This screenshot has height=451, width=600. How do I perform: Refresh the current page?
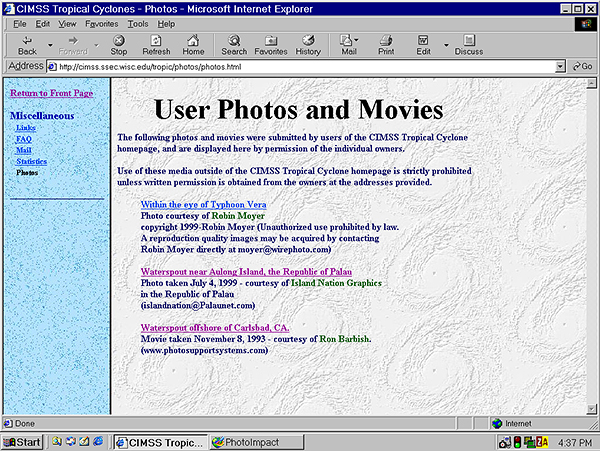[156, 44]
